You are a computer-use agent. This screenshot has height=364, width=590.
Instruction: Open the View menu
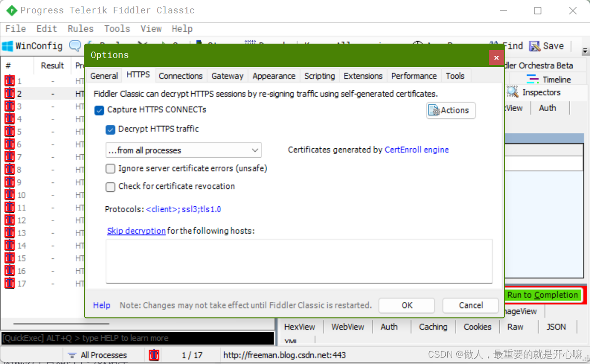pos(151,29)
